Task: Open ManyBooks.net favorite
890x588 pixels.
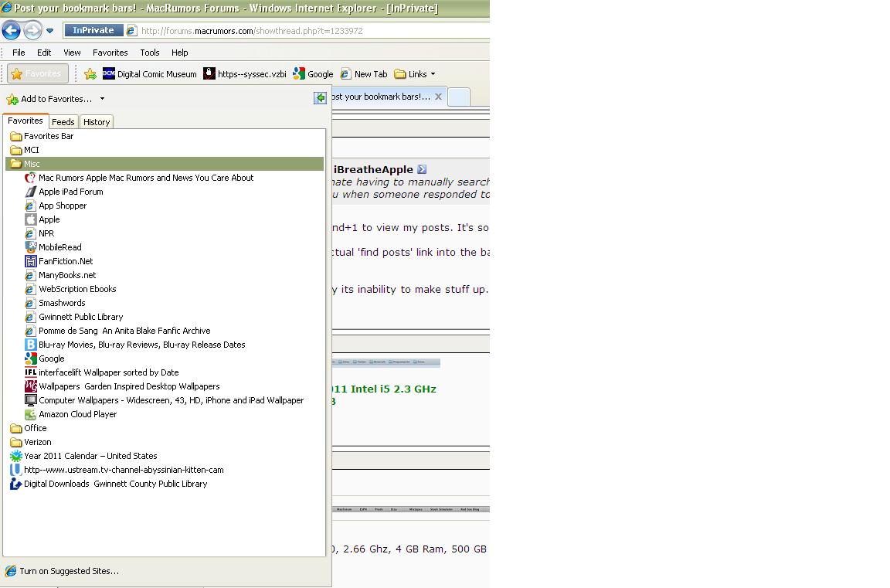Action: [61, 275]
